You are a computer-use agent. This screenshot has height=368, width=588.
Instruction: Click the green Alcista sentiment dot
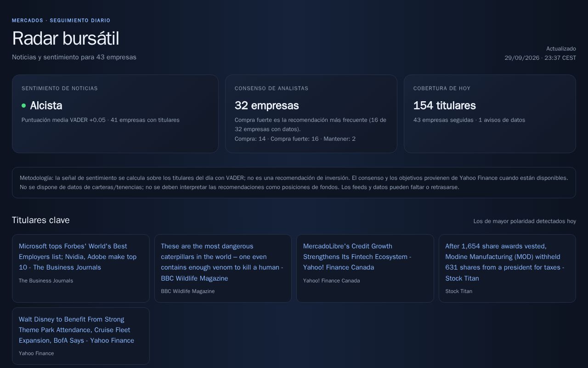pos(23,106)
